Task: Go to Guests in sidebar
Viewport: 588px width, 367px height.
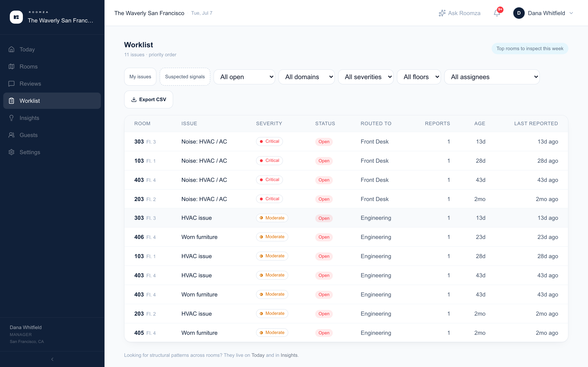Action: click(x=28, y=135)
